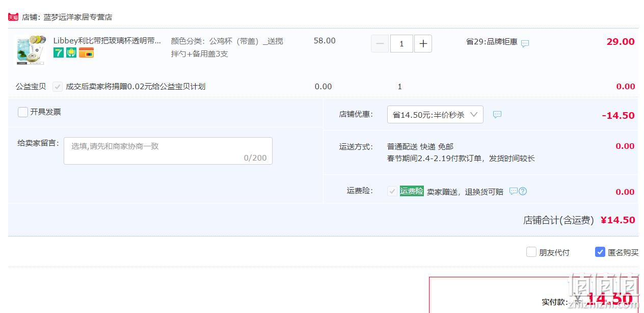Click the question mark help icon for 运费险
The height and width of the screenshot is (313, 644).
point(523,192)
